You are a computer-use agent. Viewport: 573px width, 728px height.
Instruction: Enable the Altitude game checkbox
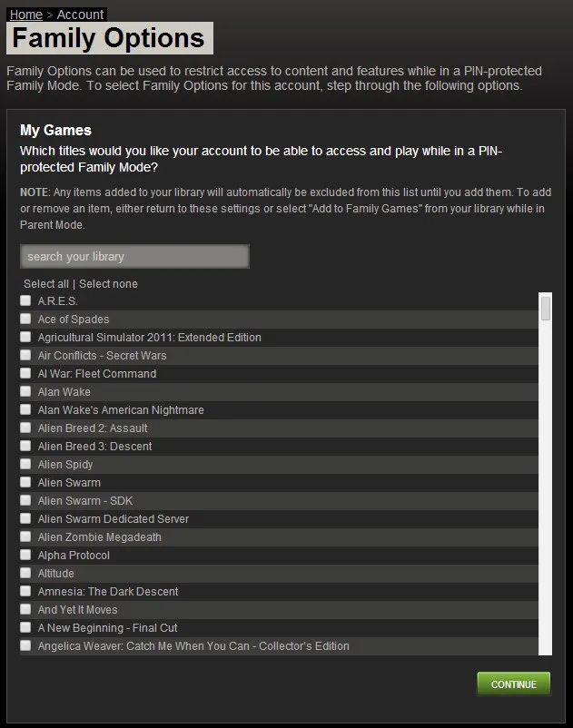point(25,573)
